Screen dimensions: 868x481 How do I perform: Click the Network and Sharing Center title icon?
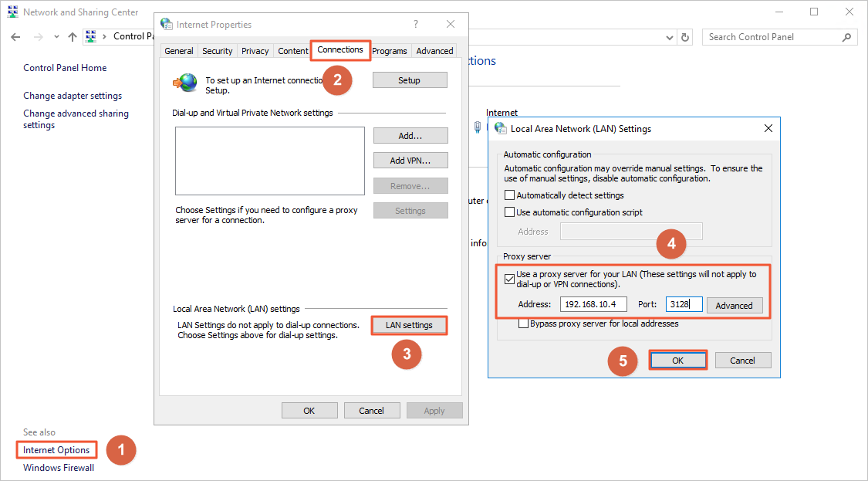pos(13,12)
